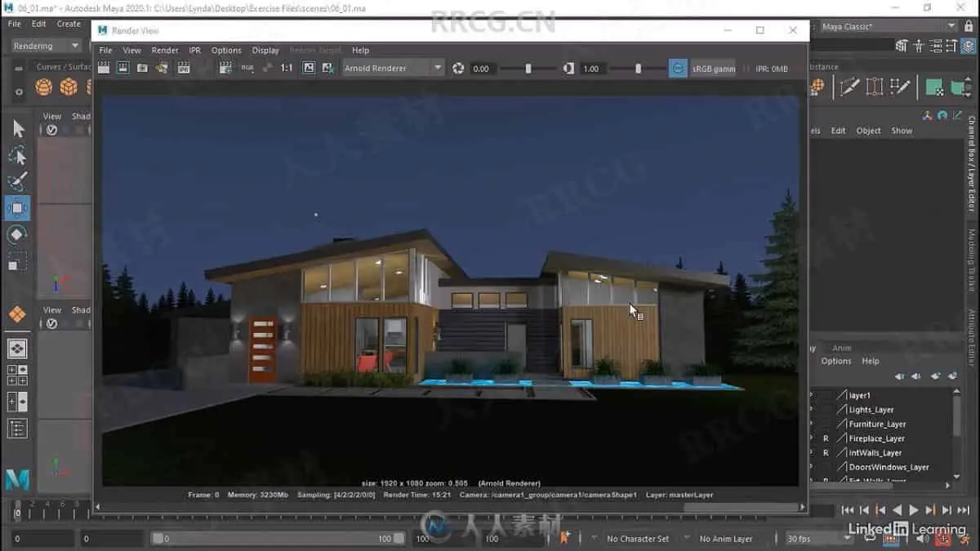Open the IPR menu in Render View
980x551 pixels.
194,51
